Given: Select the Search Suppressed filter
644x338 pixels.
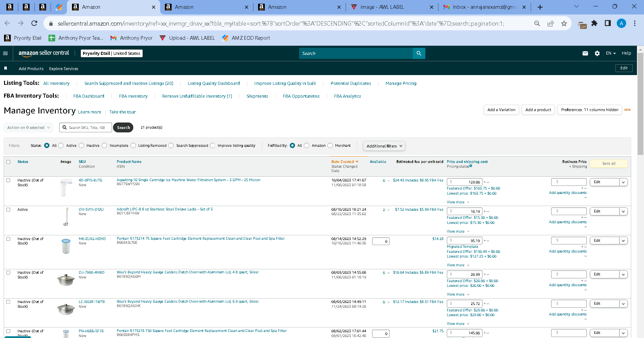Looking at the screenshot, I should tap(171, 145).
